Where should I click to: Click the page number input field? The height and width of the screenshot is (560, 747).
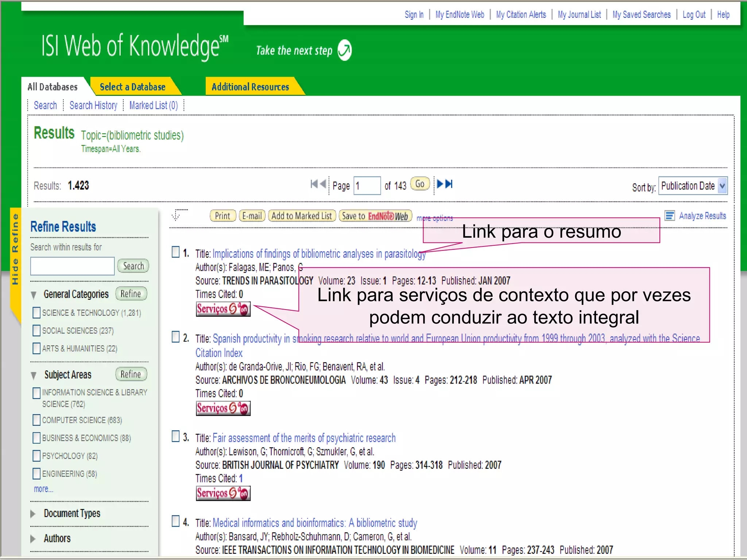(367, 186)
